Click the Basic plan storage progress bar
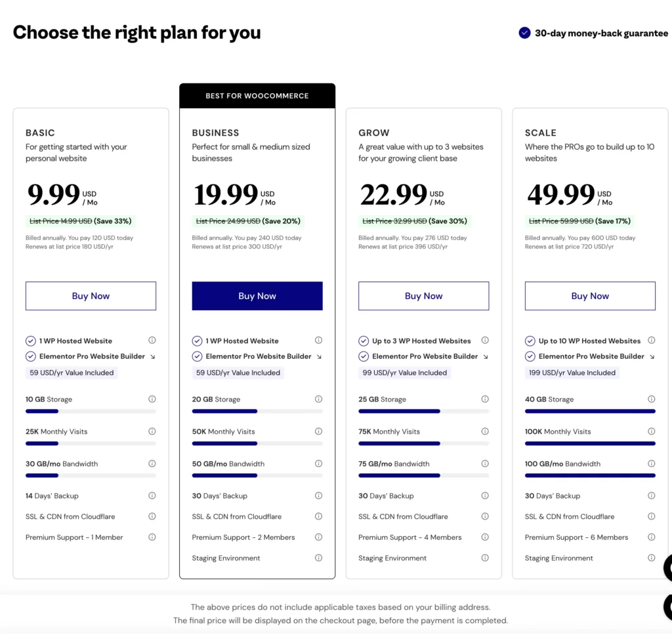 pyautogui.click(x=91, y=411)
